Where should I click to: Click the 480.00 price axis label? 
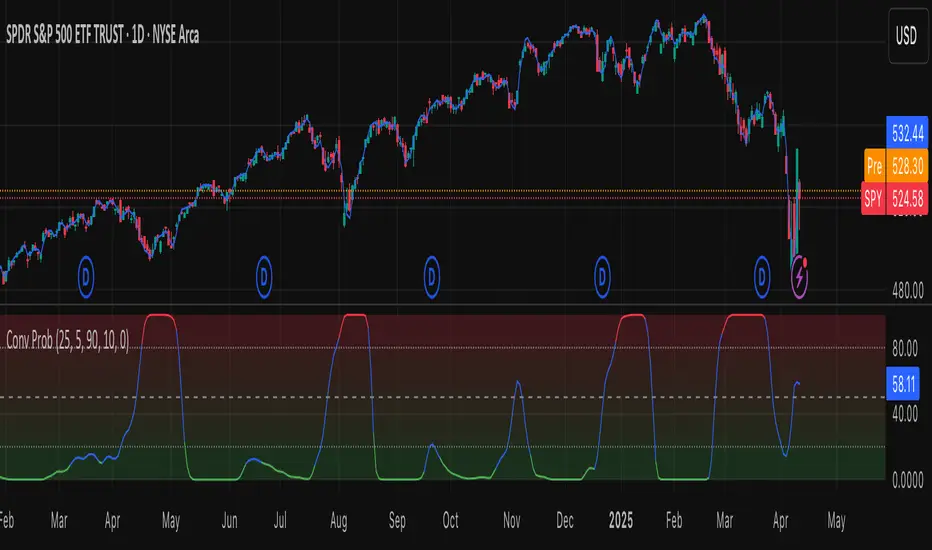908,291
